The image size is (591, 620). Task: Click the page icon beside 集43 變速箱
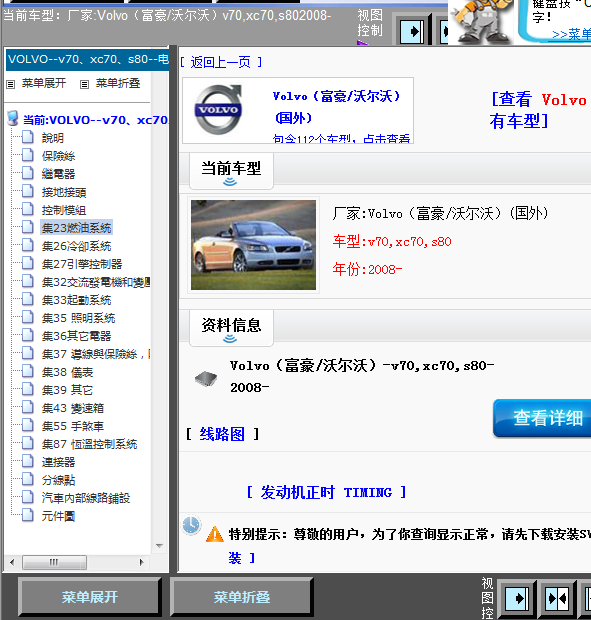tap(28, 407)
